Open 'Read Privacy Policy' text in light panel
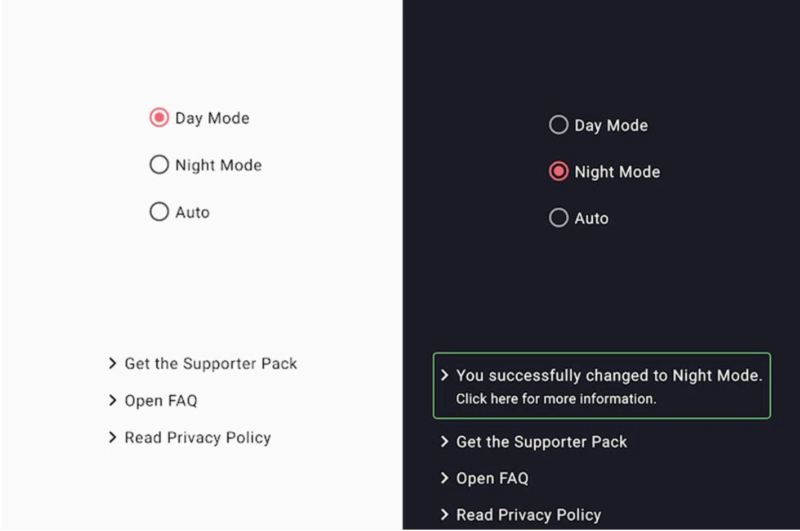The image size is (800, 531). tap(197, 438)
